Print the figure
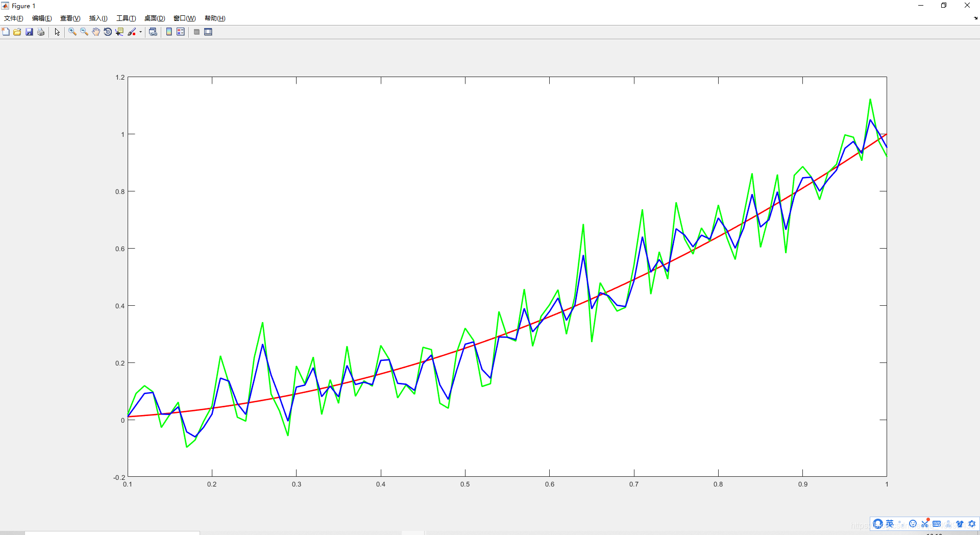This screenshot has height=535, width=980. 41,32
